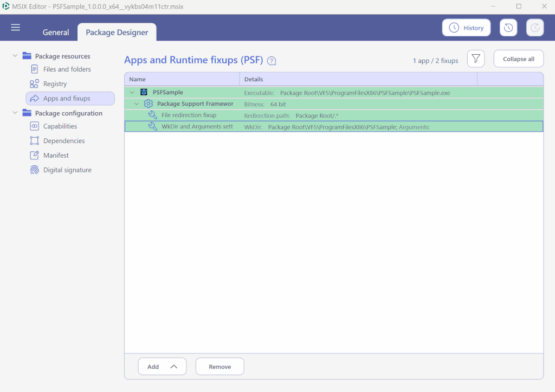The height and width of the screenshot is (392, 555).
Task: Click the Package configuration folder icon
Action: pyautogui.click(x=27, y=113)
